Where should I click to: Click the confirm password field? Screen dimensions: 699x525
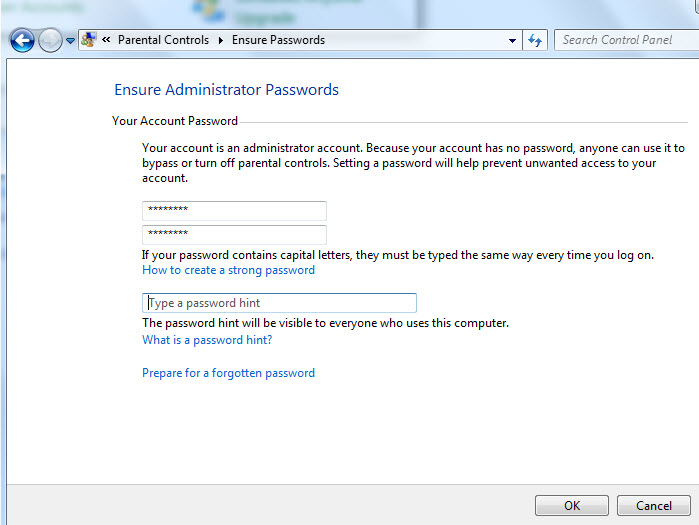234,234
